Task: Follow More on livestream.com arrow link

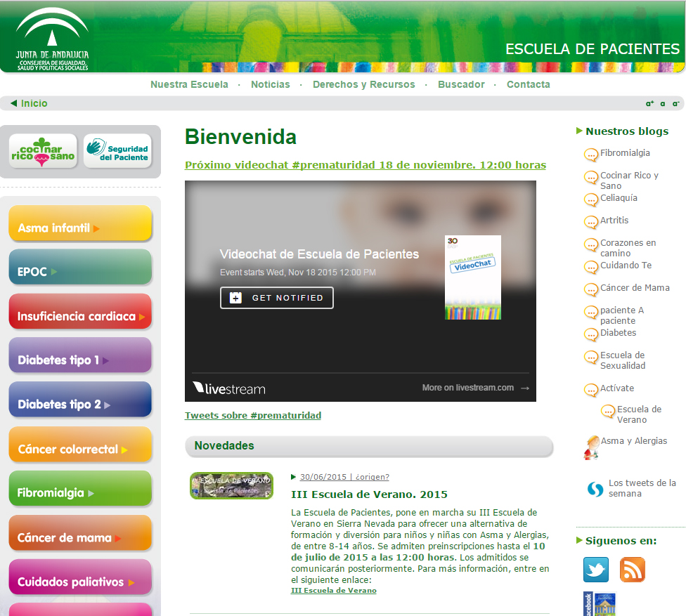Action: tap(475, 388)
